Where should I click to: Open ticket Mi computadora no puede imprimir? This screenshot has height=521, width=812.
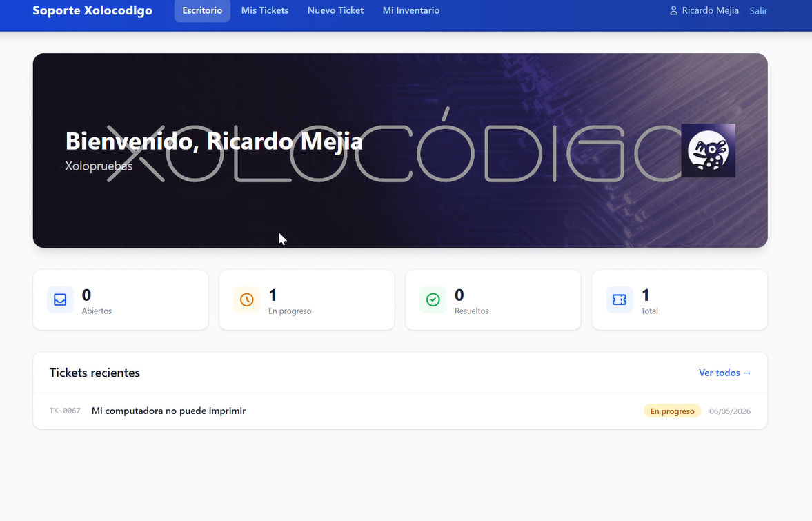click(169, 411)
